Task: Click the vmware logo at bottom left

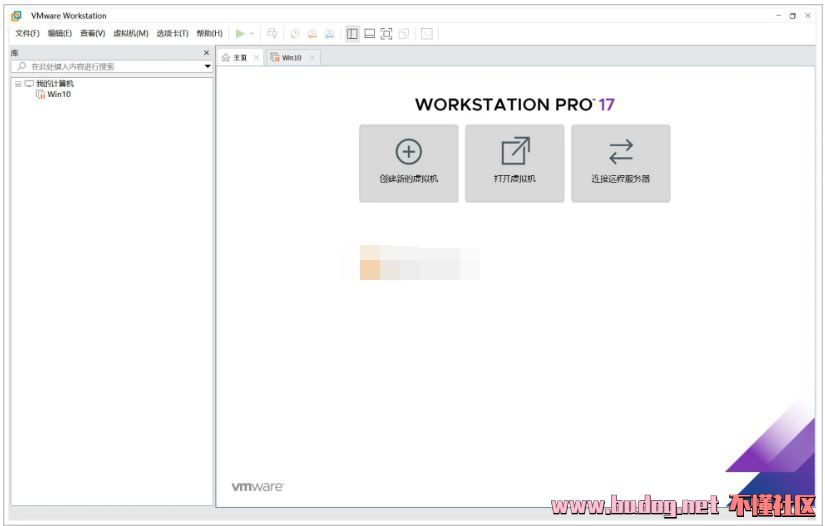Action: click(257, 487)
